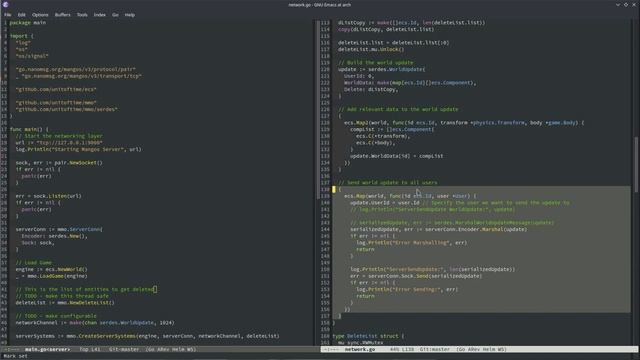The image size is (640, 360).
Task: Click "serverConn := mmo.ServerConn{" line
Action: coord(59,229)
